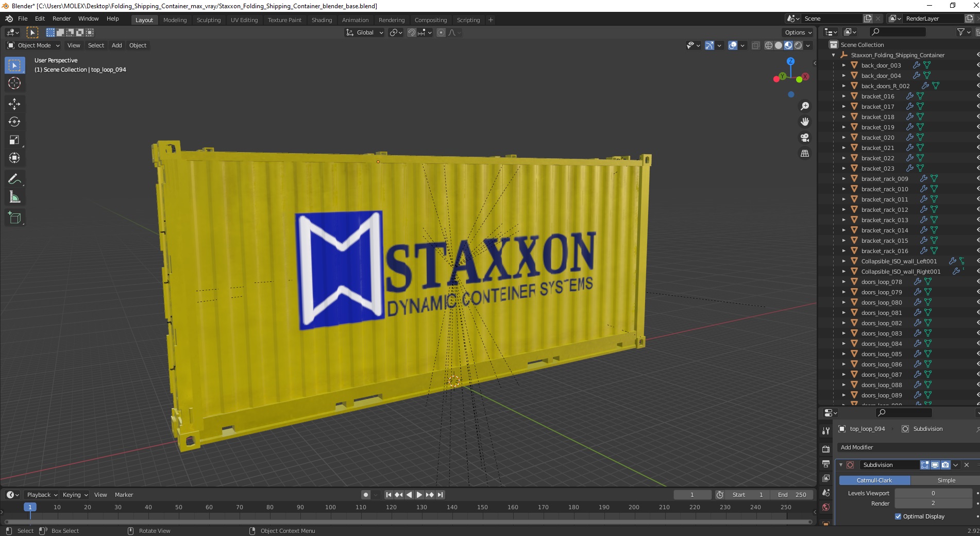Toggle auto keying record button
980x536 pixels.
(366, 495)
